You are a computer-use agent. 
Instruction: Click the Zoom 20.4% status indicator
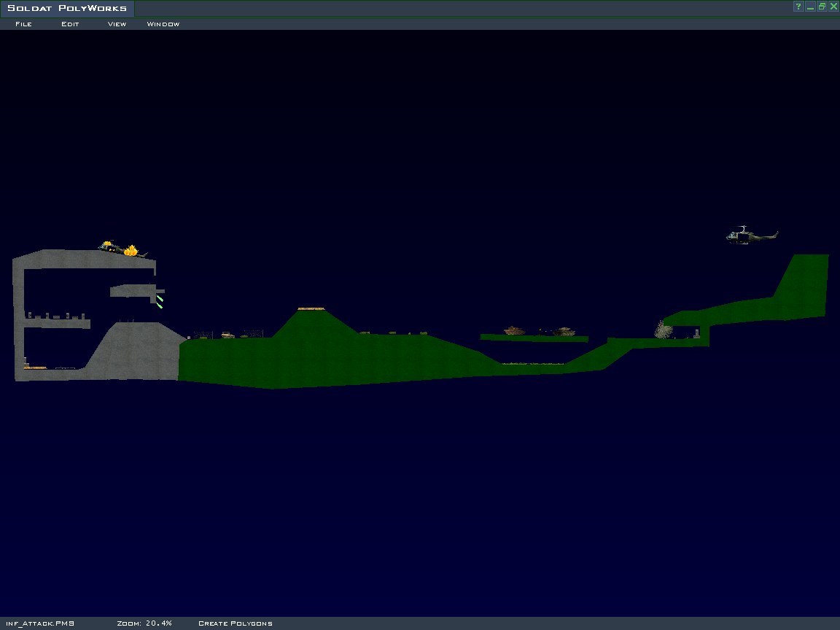tap(144, 623)
